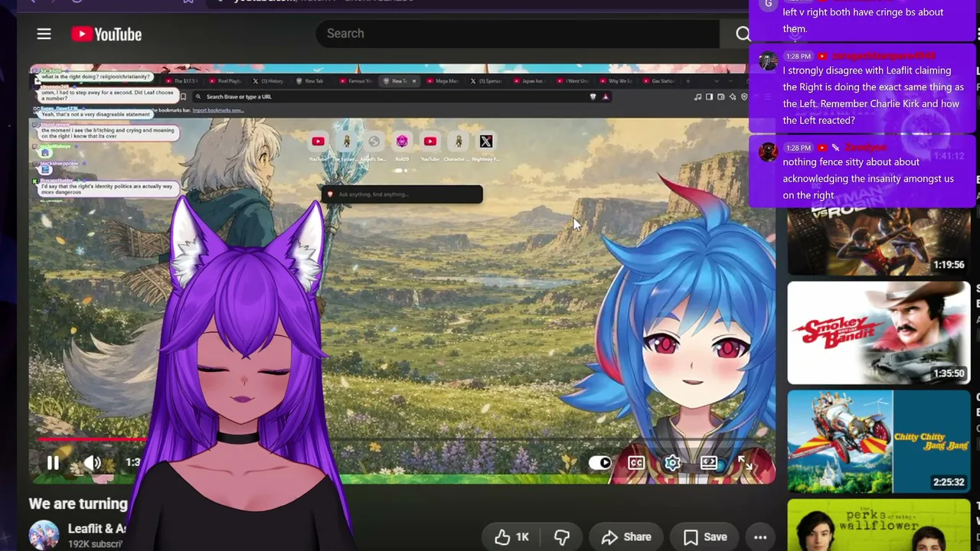Switch to the Gas Station Brave tab
Image resolution: width=980 pixels, height=551 pixels.
click(660, 81)
